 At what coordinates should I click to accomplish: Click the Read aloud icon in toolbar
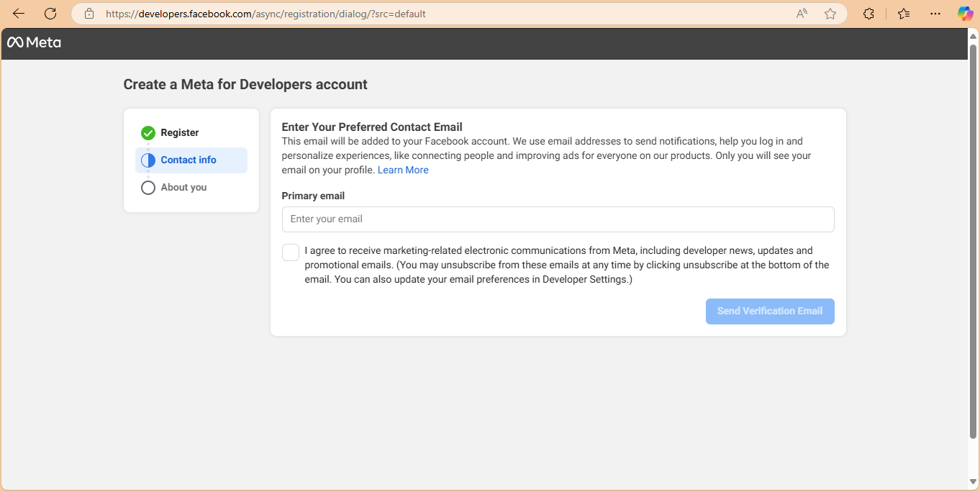pos(801,13)
